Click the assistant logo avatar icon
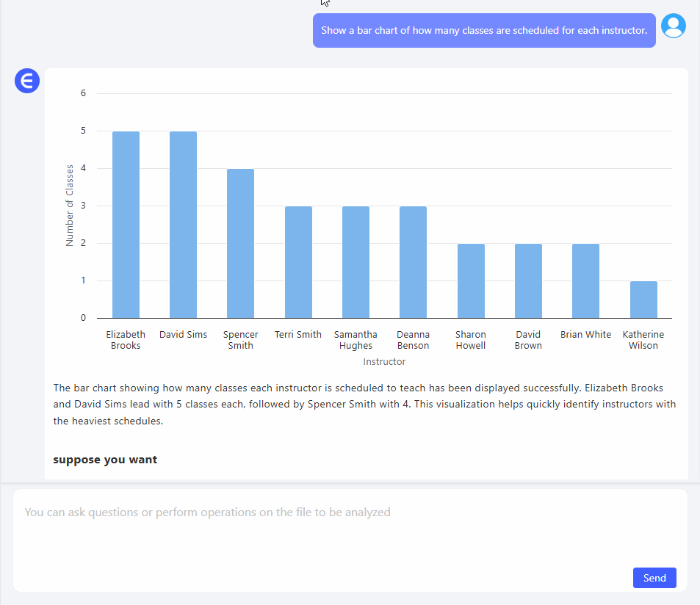The width and height of the screenshot is (700, 605). (x=27, y=81)
